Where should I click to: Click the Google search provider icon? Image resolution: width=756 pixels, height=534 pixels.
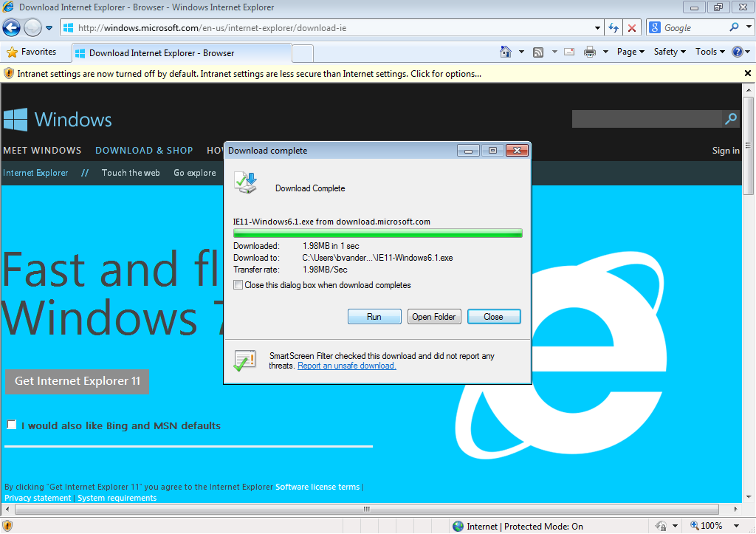point(655,27)
